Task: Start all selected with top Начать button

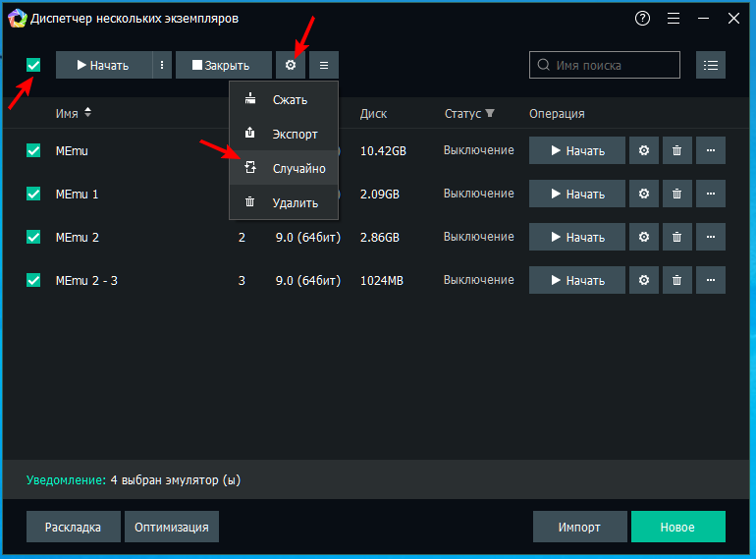Action: coord(104,65)
